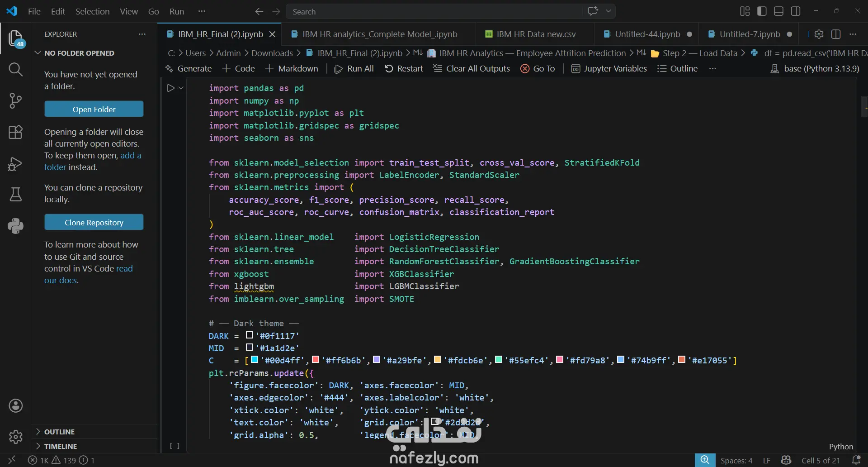Click Run All in notebook toolbar
Viewport: 868px width, 467px height.
pos(354,68)
